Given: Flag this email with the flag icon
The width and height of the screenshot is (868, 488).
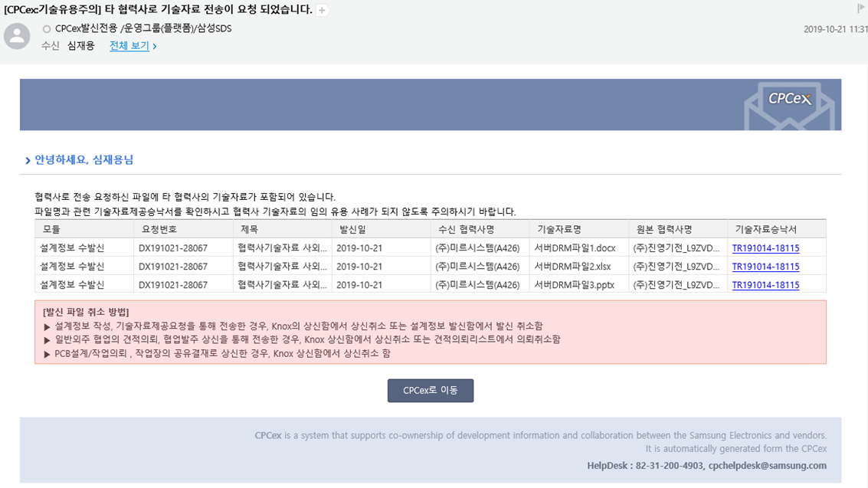Looking at the screenshot, I should [861, 8].
